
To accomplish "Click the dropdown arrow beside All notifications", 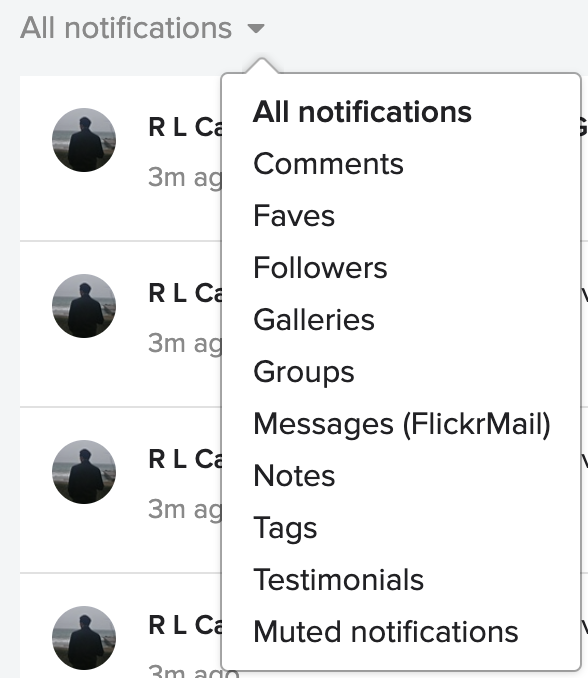I will tap(256, 29).
